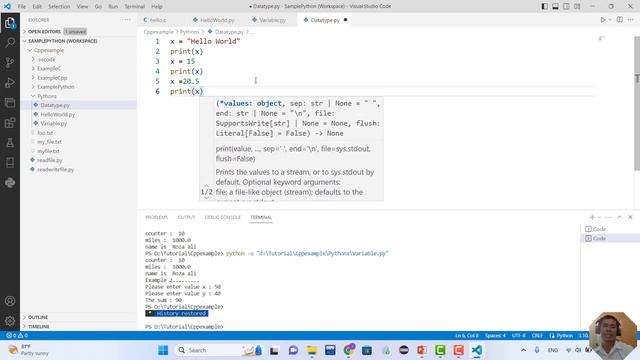Viewport: 640px width, 360px height.
Task: Open the Run and Debug view
Action: (x=10, y=82)
